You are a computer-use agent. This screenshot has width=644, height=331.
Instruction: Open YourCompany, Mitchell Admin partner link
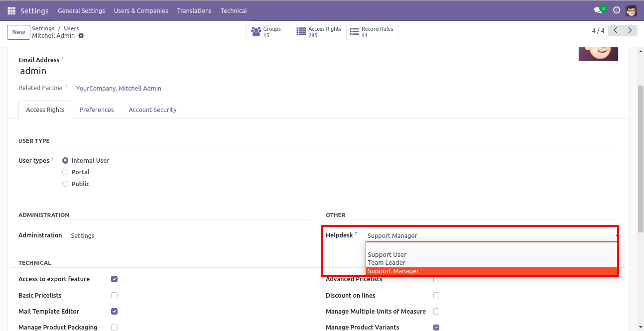[x=119, y=88]
